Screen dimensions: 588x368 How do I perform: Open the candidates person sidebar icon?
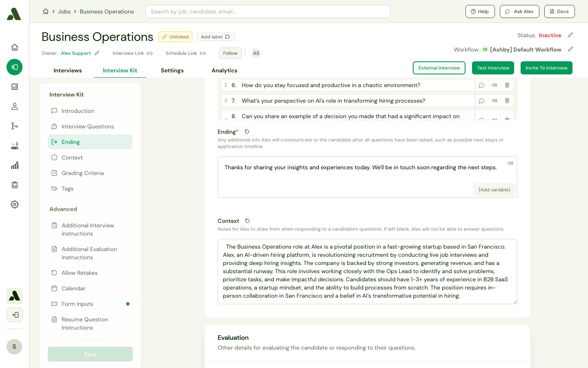pyautogui.click(x=15, y=106)
